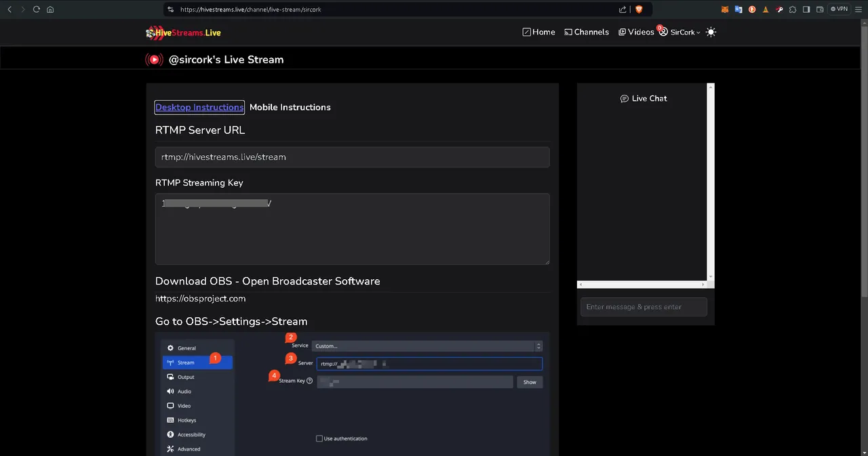Click the red live broadcast icon
The image size is (868, 456).
click(x=155, y=60)
